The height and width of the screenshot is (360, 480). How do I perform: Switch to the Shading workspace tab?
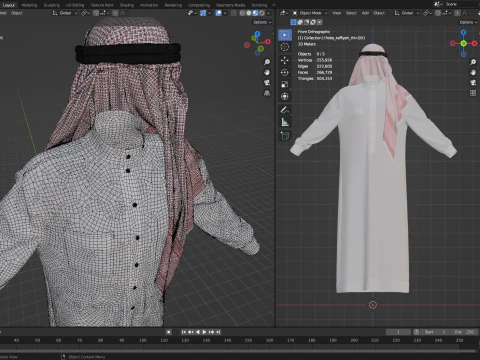pyautogui.click(x=127, y=5)
